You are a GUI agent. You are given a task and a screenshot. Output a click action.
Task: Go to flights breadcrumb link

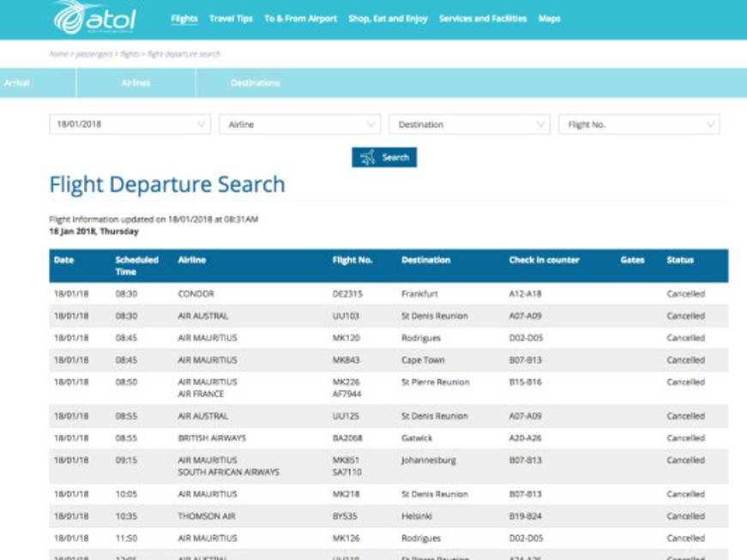pos(130,54)
